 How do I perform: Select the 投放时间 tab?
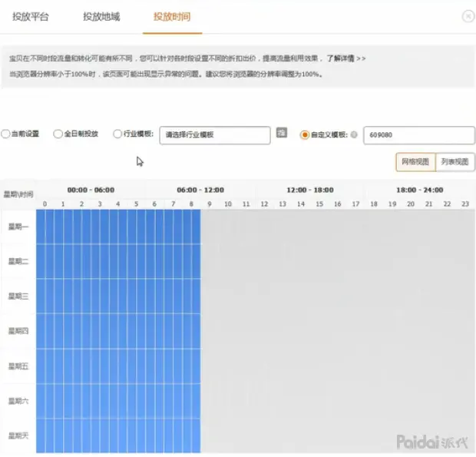[172, 16]
